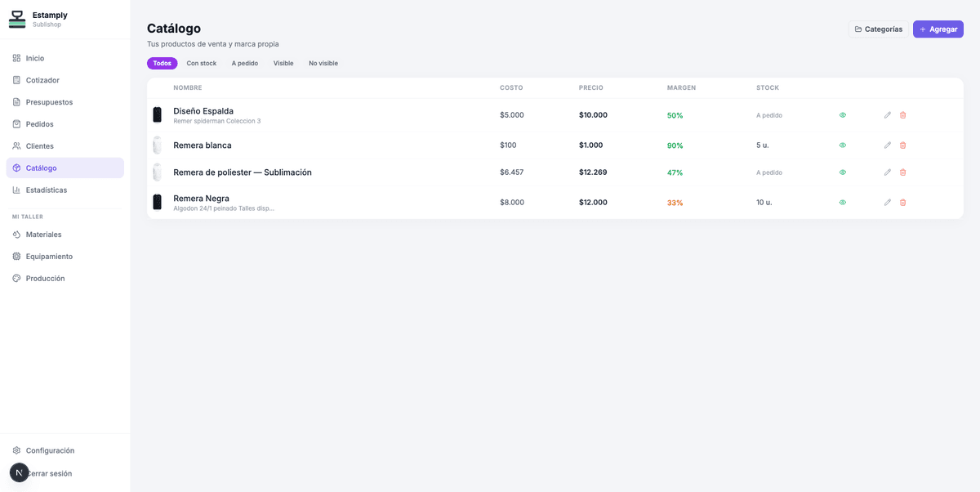Click the pencil edit icon for Diseño Espalda

[887, 115]
